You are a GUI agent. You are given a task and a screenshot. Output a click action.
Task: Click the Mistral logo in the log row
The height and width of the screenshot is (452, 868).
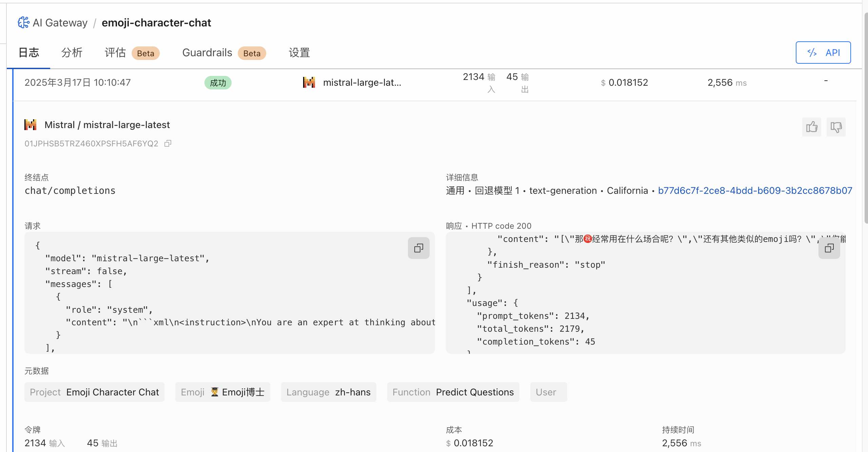coord(309,82)
